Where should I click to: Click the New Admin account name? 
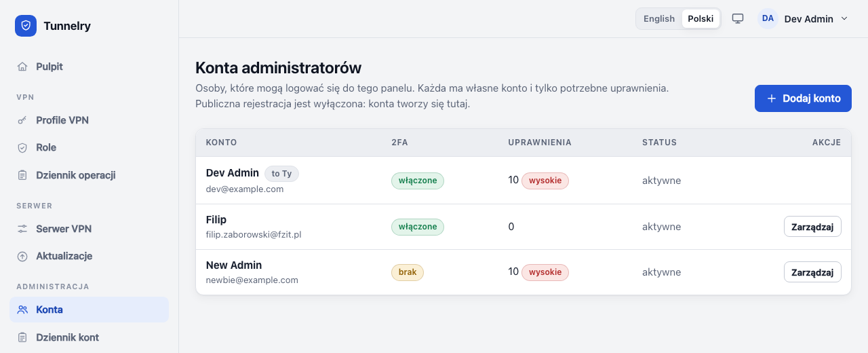pos(234,265)
